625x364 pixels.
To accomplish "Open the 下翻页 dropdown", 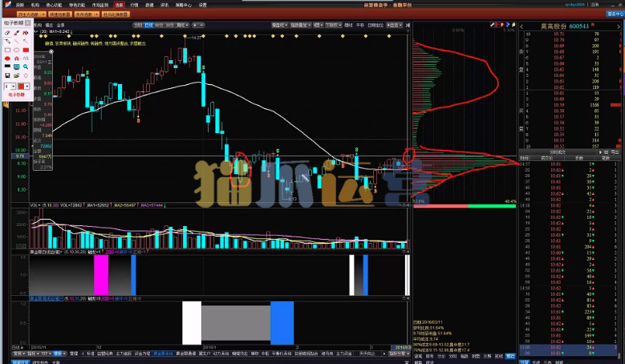I will tap(333, 25).
